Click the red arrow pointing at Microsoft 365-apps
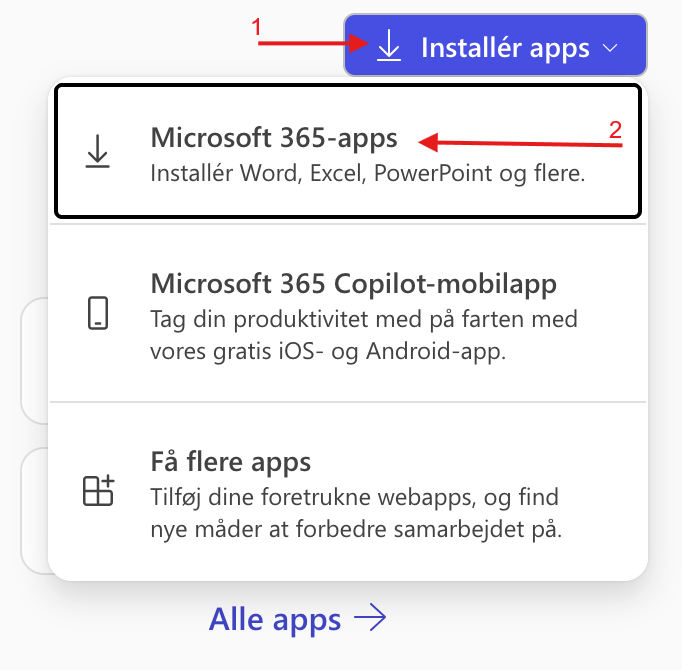The height and width of the screenshot is (670, 682). tap(520, 143)
